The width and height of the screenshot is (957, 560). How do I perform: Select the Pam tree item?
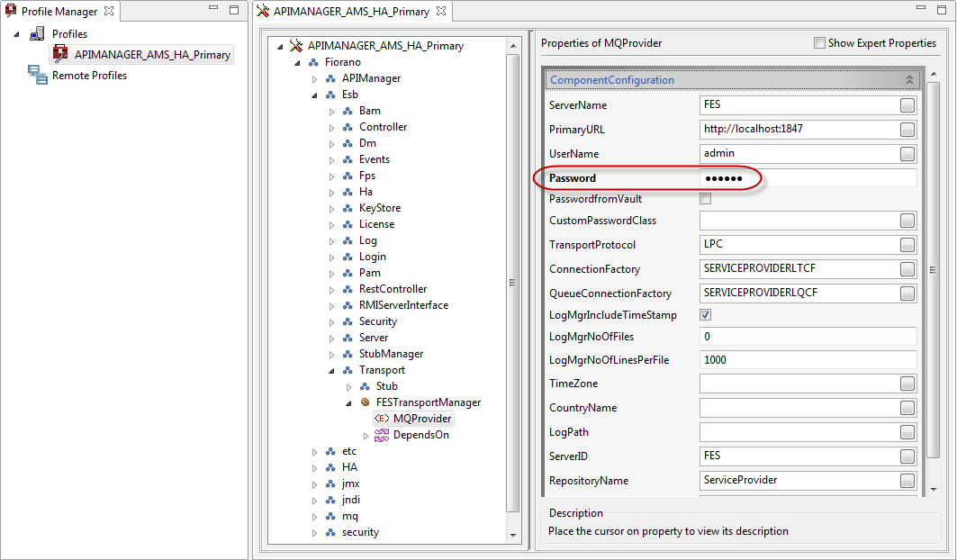pos(370,273)
